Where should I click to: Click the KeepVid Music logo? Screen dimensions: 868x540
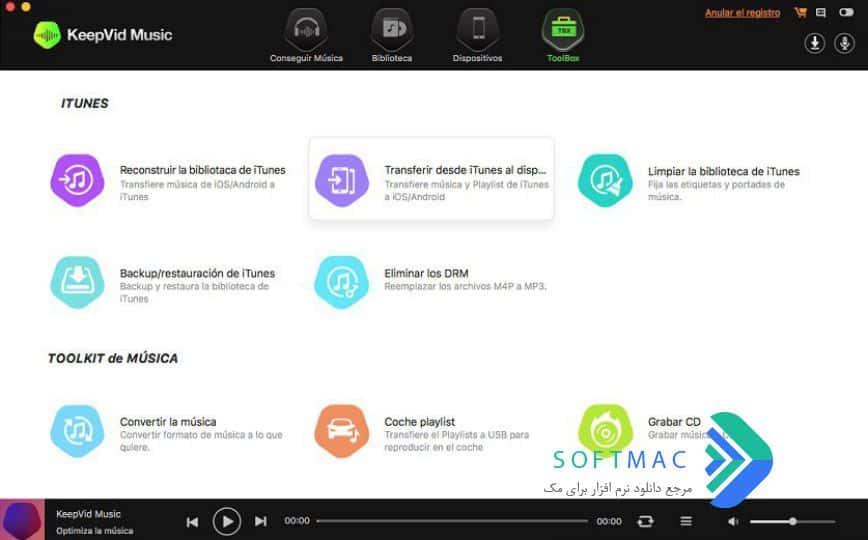(103, 35)
